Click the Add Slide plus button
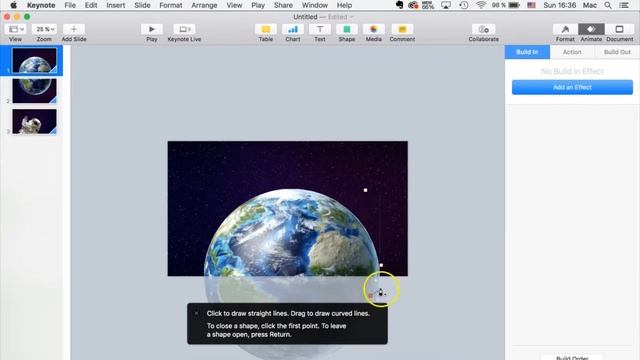Screen dimensions: 640x360 74,29
